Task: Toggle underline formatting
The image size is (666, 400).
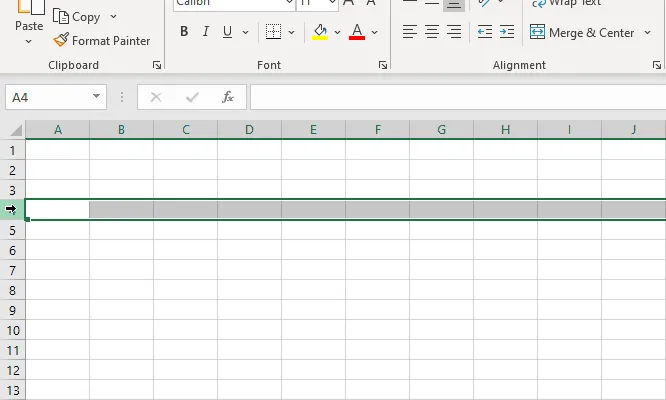Action: click(228, 31)
